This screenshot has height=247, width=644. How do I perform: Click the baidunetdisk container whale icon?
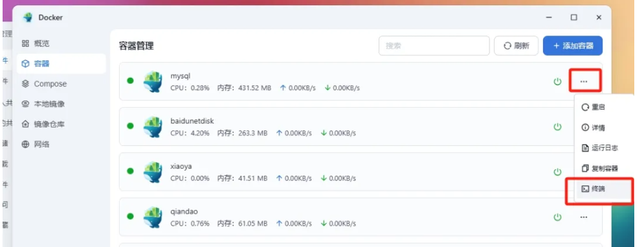click(153, 127)
